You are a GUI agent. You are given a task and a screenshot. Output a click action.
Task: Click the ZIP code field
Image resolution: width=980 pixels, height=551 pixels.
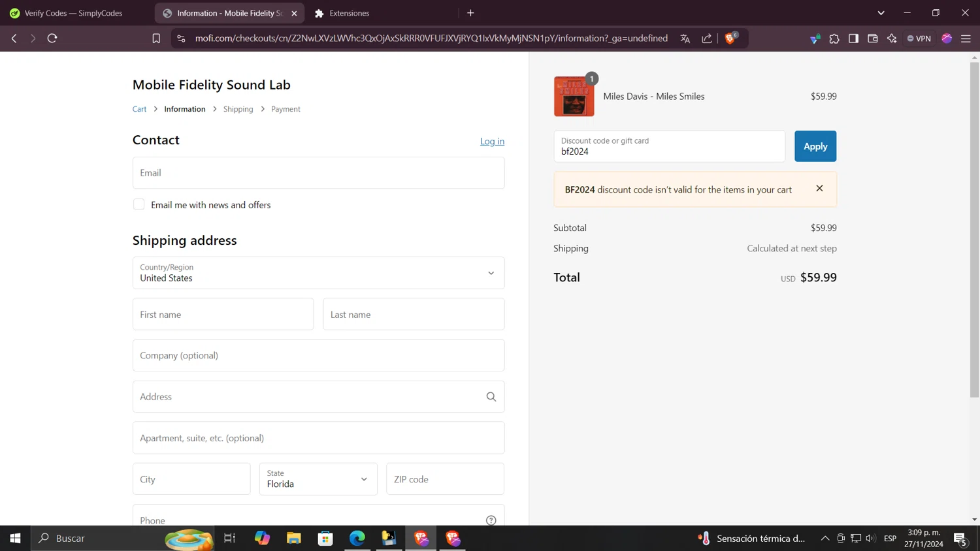point(445,479)
